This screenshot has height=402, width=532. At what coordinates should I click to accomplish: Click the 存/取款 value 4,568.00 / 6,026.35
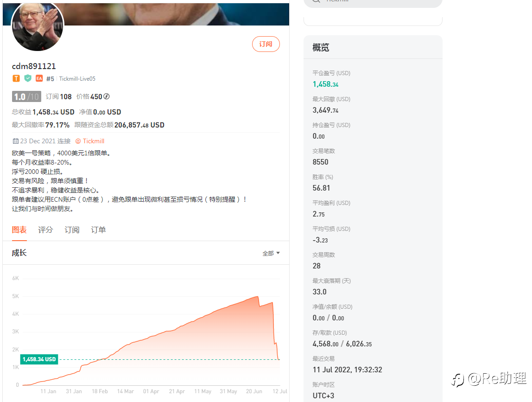[x=342, y=344]
